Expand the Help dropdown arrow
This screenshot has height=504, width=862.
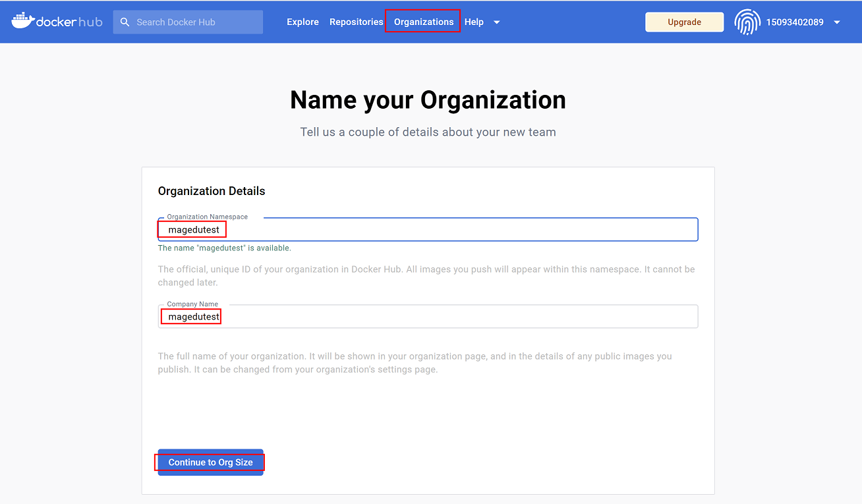(x=497, y=22)
